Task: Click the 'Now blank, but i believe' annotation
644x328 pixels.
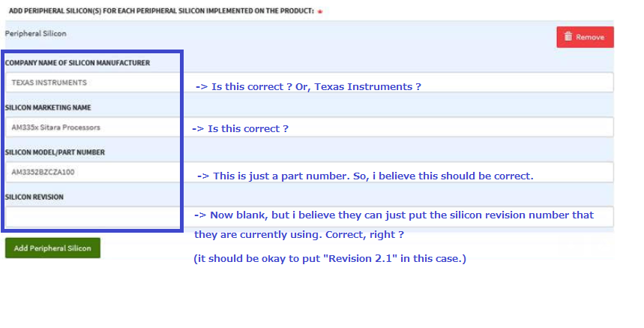Action: (x=394, y=215)
